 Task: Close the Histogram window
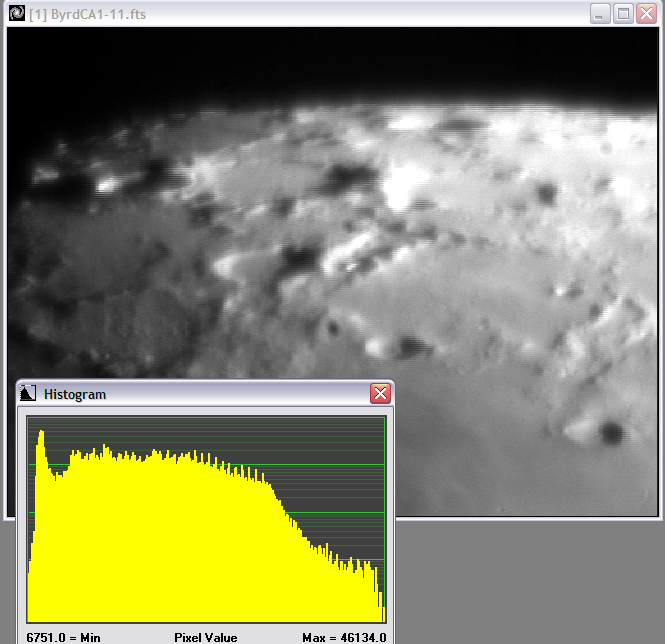point(380,394)
